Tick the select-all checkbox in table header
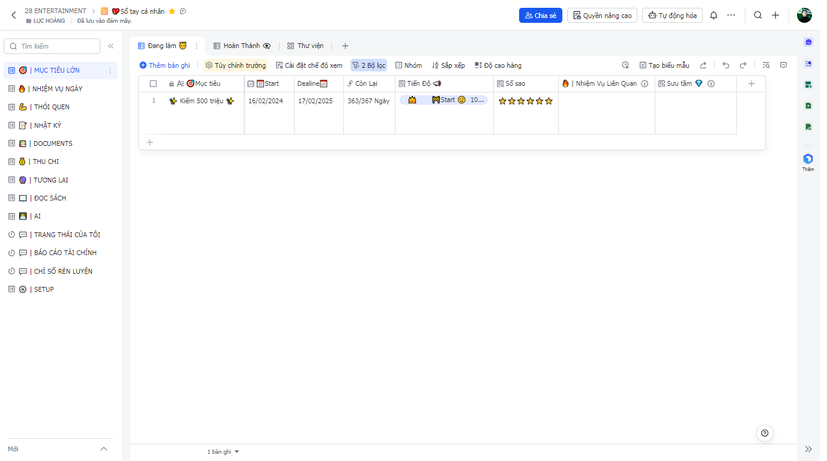 tap(153, 84)
